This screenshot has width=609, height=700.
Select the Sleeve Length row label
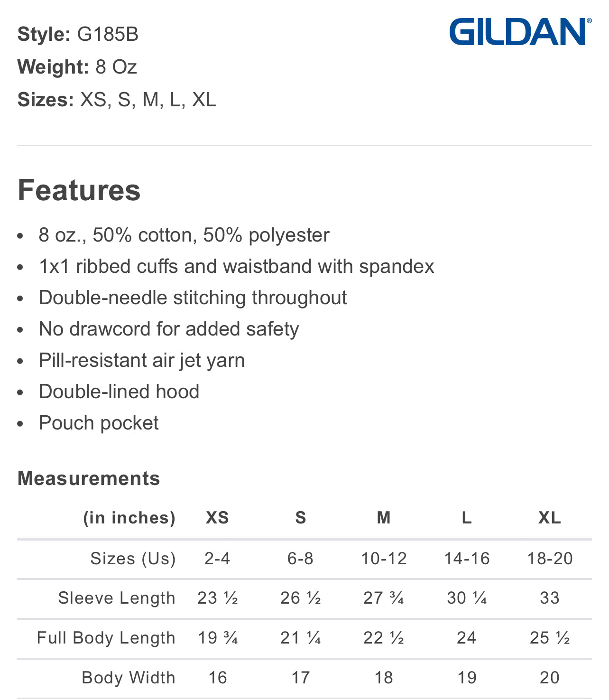(x=117, y=598)
